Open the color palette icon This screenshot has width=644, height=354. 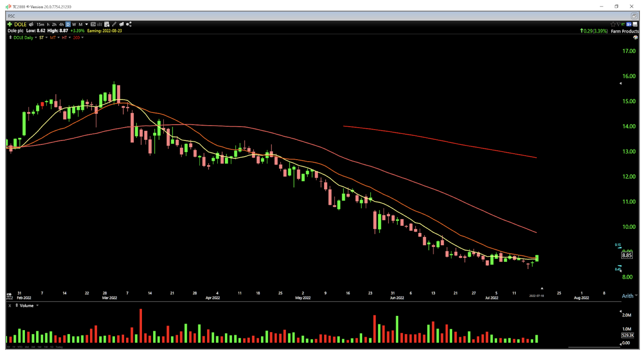635,38
